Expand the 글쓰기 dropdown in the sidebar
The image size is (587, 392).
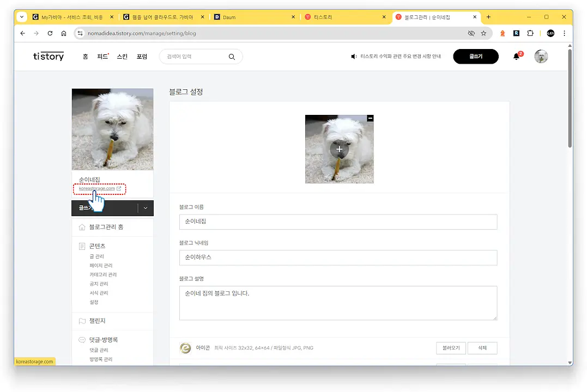point(145,208)
